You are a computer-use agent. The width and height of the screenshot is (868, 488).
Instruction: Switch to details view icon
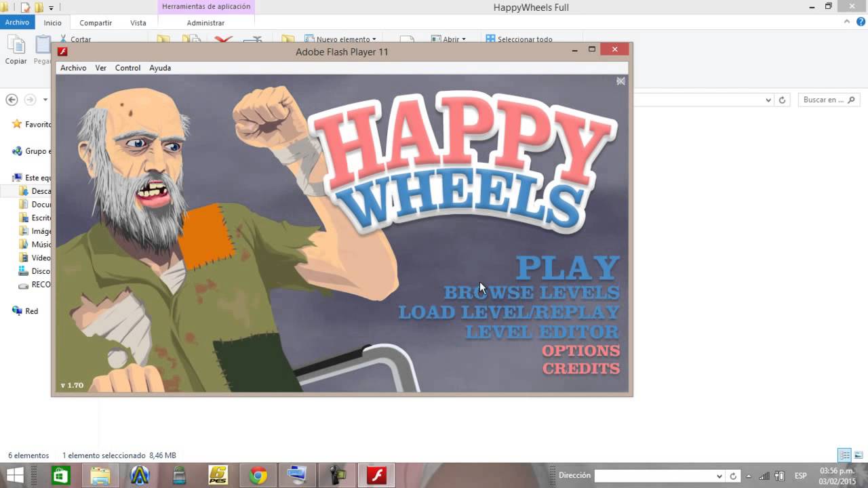(x=844, y=455)
